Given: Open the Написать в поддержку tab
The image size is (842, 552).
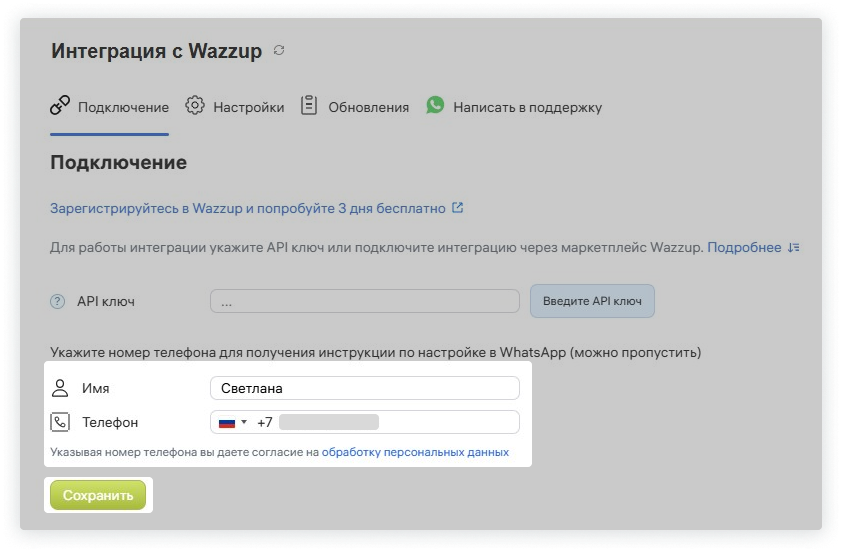Looking at the screenshot, I should pos(514,107).
